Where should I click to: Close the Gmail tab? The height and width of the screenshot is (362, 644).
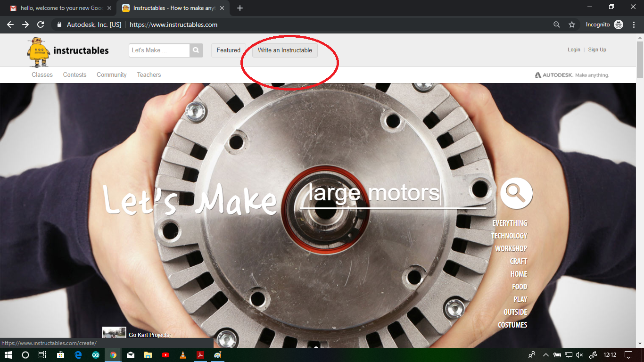tap(109, 8)
